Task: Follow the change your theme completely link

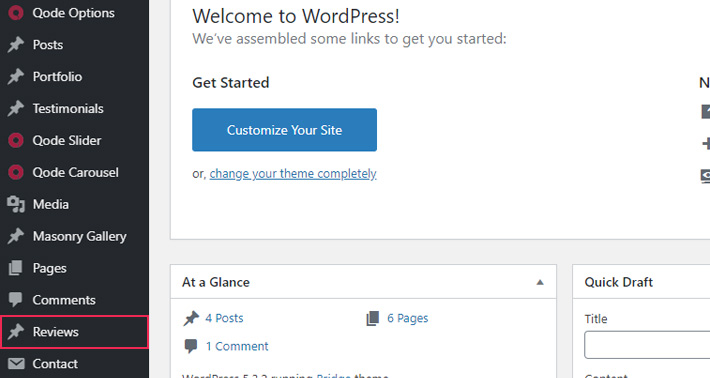Action: [x=293, y=174]
